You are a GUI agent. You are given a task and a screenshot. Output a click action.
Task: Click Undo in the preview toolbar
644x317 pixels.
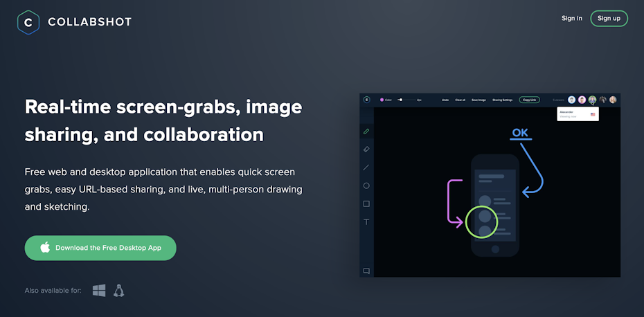[445, 100]
